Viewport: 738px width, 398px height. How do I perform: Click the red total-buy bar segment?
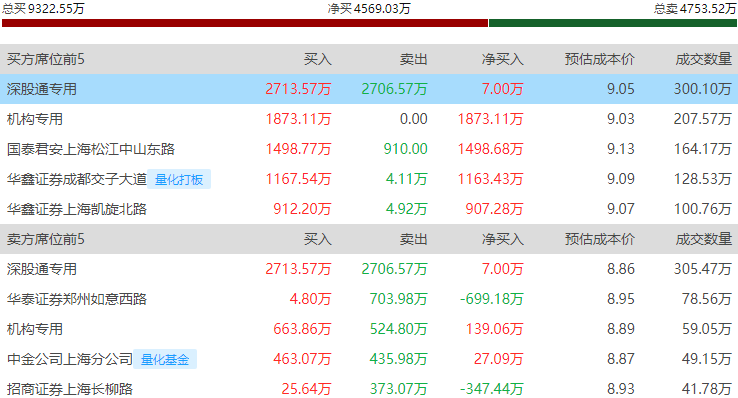(x=245, y=23)
